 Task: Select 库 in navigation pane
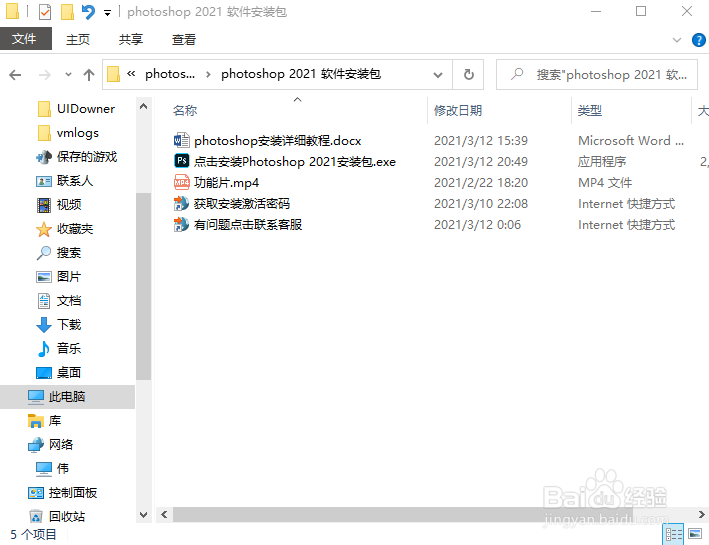pos(55,421)
